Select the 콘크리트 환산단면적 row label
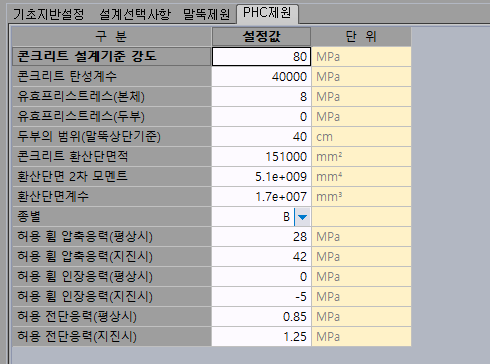Screen dimensions: 490x364 coord(112,157)
